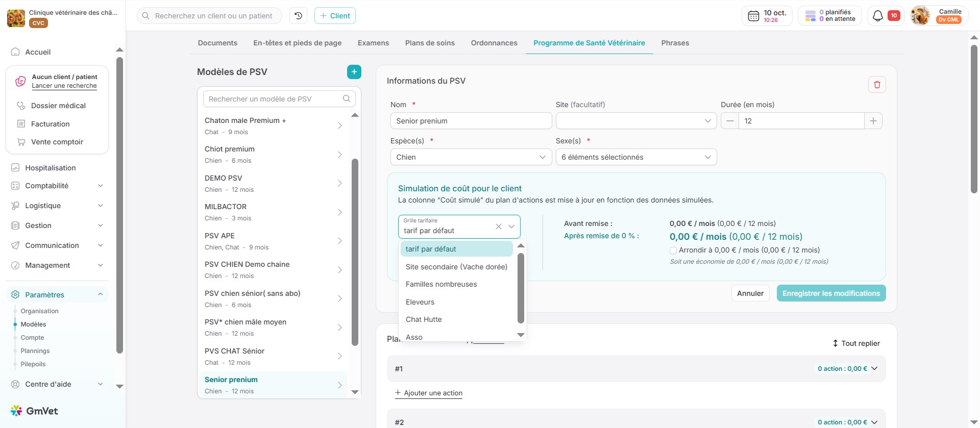980x428 pixels.
Task: Clear the Grille tarifaire selection with X
Action: click(x=498, y=226)
